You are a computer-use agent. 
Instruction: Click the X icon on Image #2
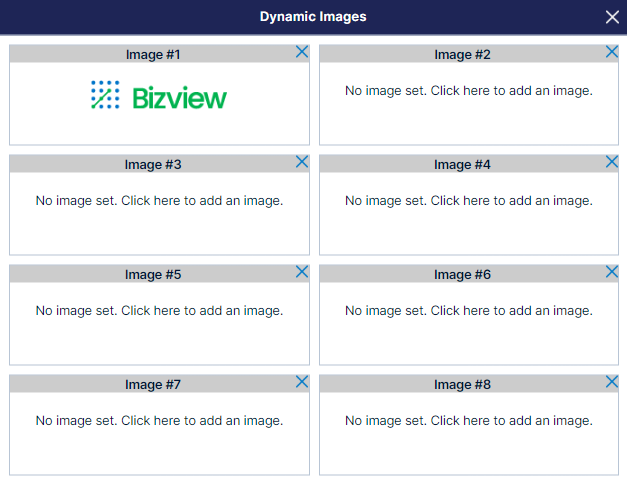pos(612,52)
